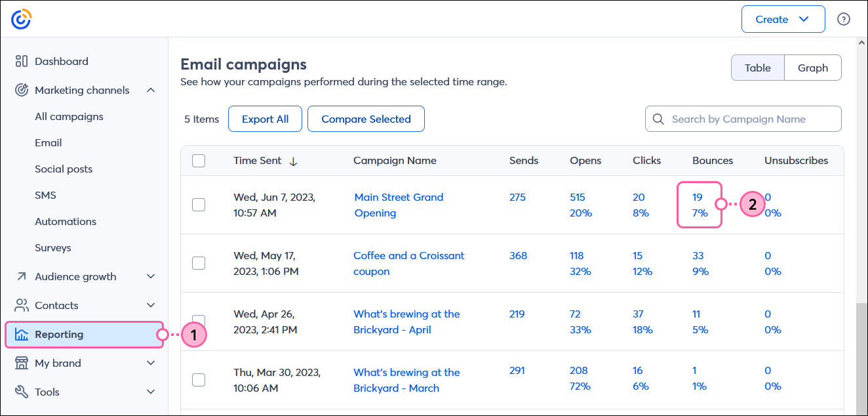The image size is (868, 416).
Task: Click the Search by Campaign Name field
Action: 743,119
